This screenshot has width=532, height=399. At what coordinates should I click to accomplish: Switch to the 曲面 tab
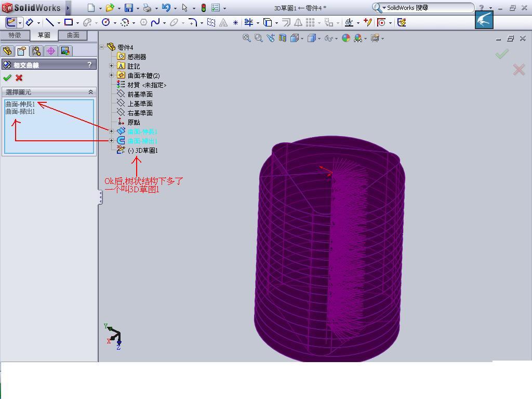pos(73,35)
